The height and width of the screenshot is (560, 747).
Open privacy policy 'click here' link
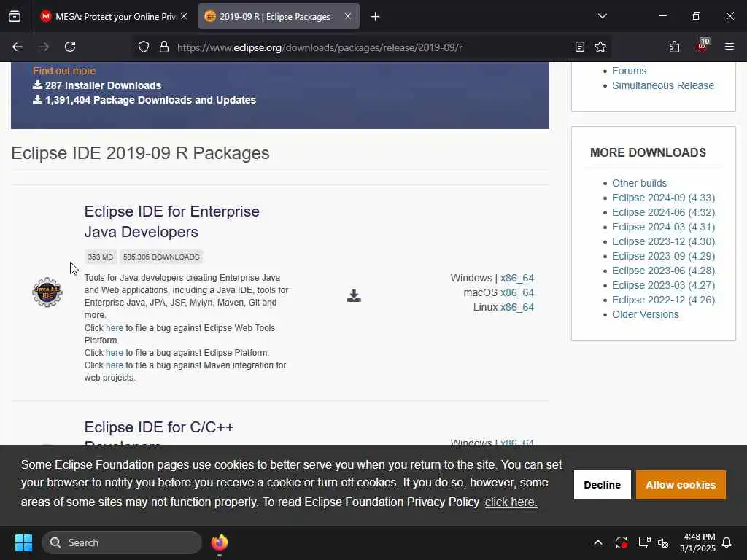pos(511,502)
